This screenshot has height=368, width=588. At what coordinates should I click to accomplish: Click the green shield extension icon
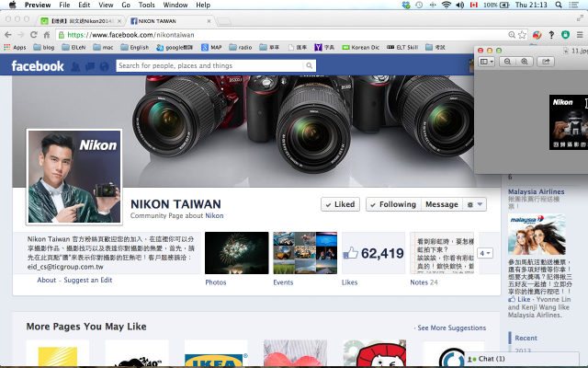click(x=566, y=35)
